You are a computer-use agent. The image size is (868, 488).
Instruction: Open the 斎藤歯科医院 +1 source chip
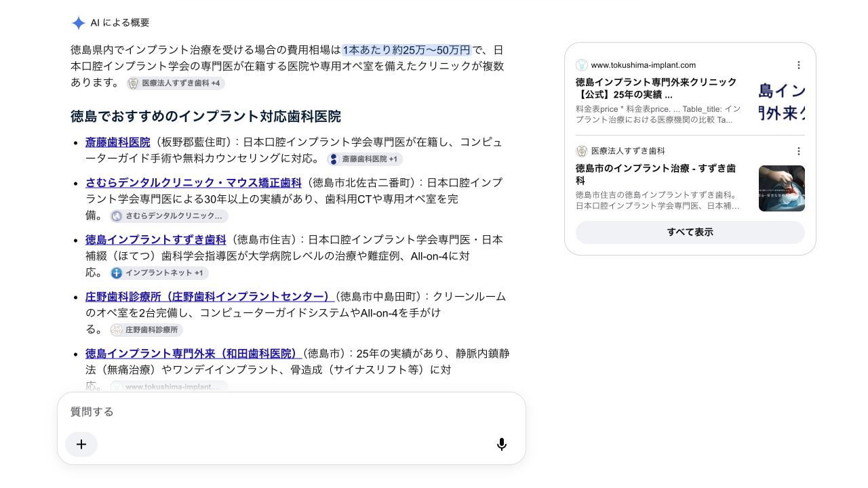pyautogui.click(x=365, y=159)
